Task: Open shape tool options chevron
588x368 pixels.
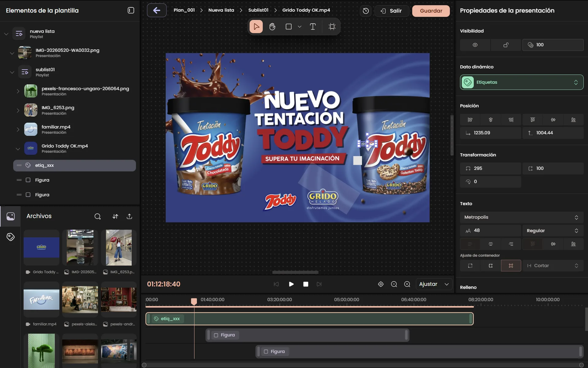Action: (300, 27)
